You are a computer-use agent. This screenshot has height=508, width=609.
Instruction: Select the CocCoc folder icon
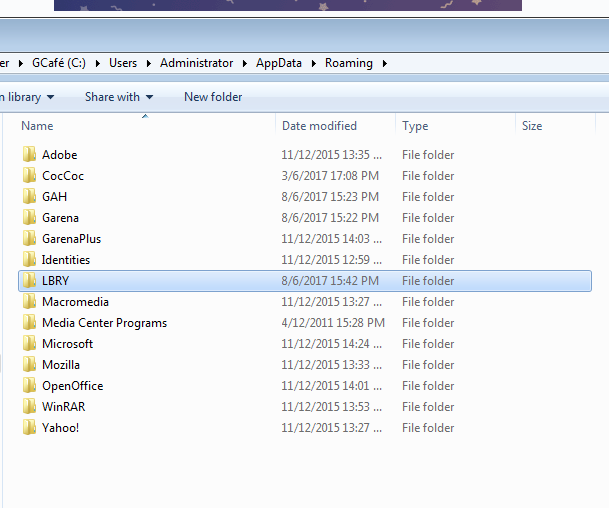(x=29, y=176)
